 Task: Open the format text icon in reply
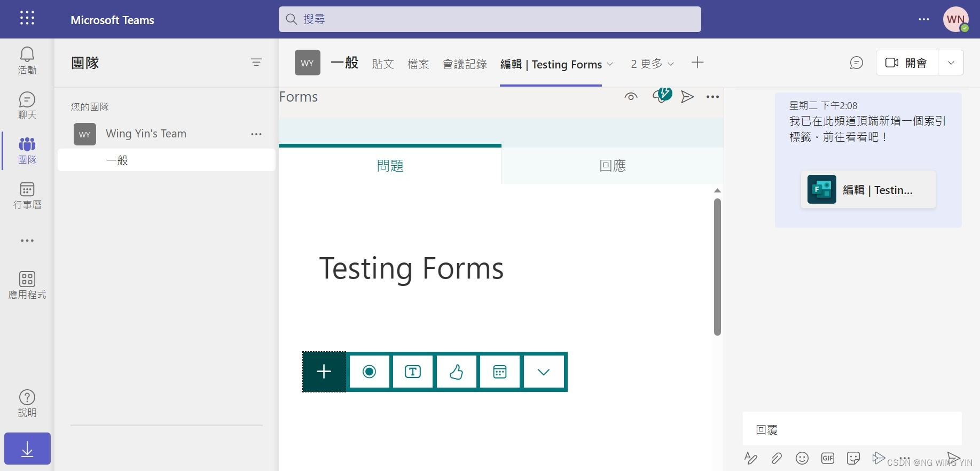[751, 458]
